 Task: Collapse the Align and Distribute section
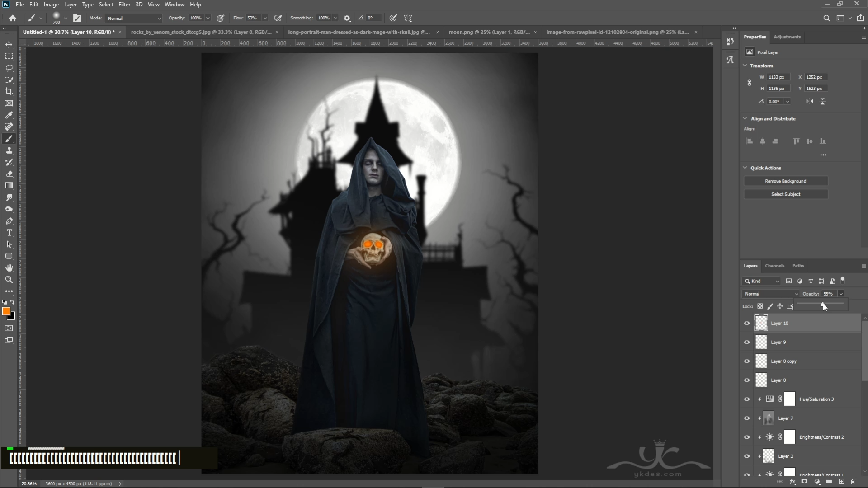coord(745,118)
